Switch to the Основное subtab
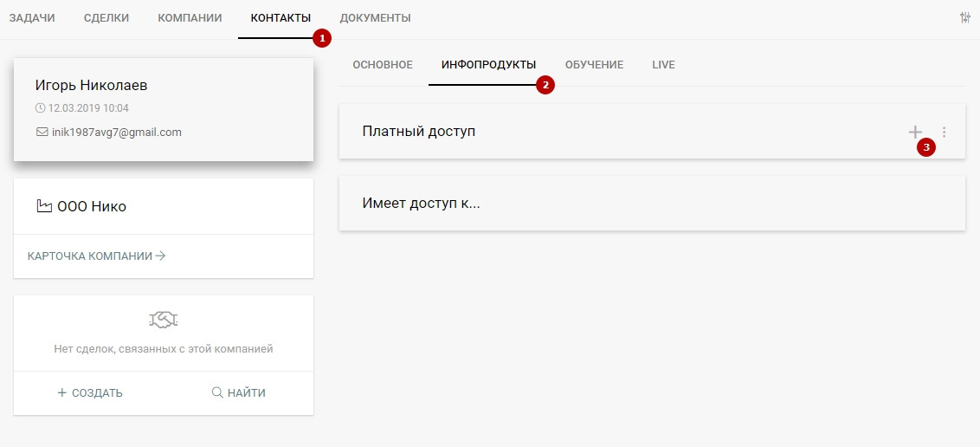Image resolution: width=980 pixels, height=447 pixels. [383, 65]
